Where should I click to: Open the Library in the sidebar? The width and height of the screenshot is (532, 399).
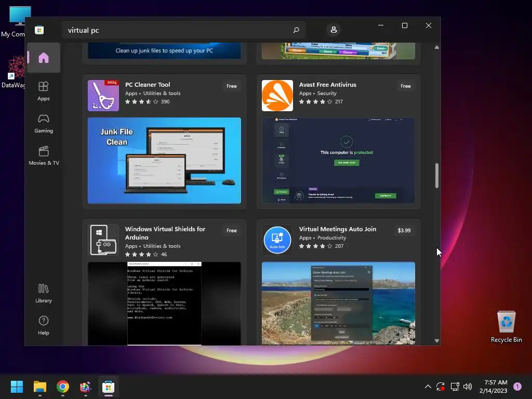tap(44, 294)
